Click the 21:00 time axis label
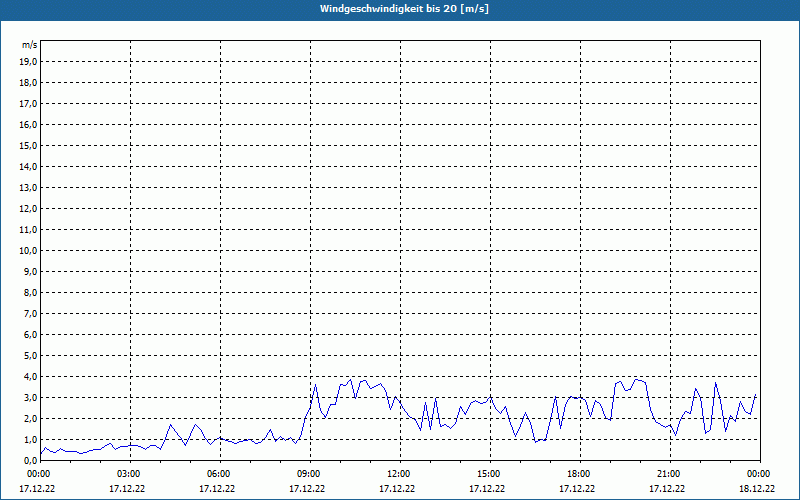 (670, 474)
